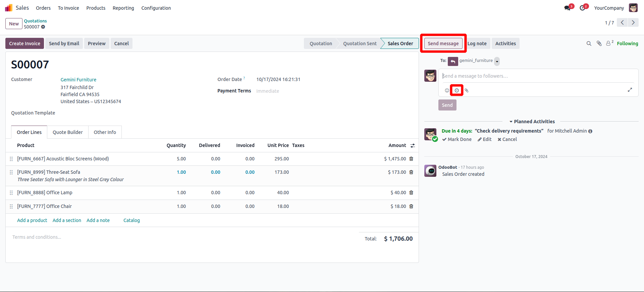The height and width of the screenshot is (292, 644).
Task: Search messages with the chatter magnifier icon
Action: (589, 44)
